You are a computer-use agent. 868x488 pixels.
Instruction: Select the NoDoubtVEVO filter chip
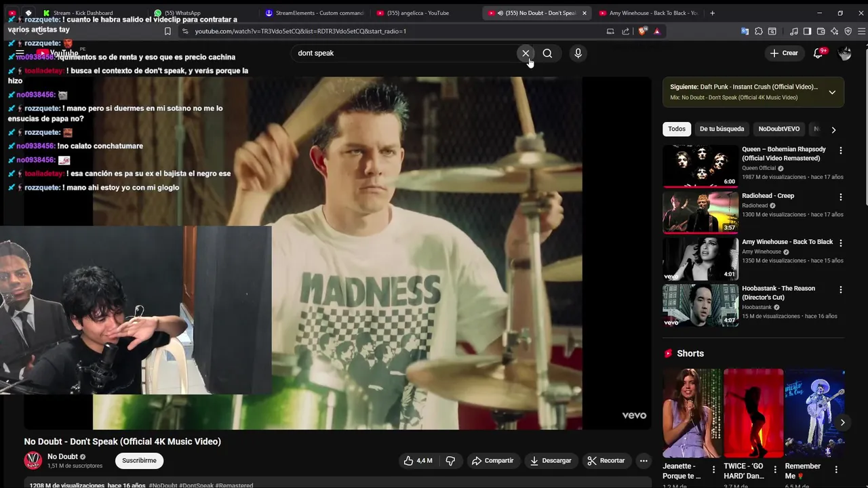click(x=778, y=129)
